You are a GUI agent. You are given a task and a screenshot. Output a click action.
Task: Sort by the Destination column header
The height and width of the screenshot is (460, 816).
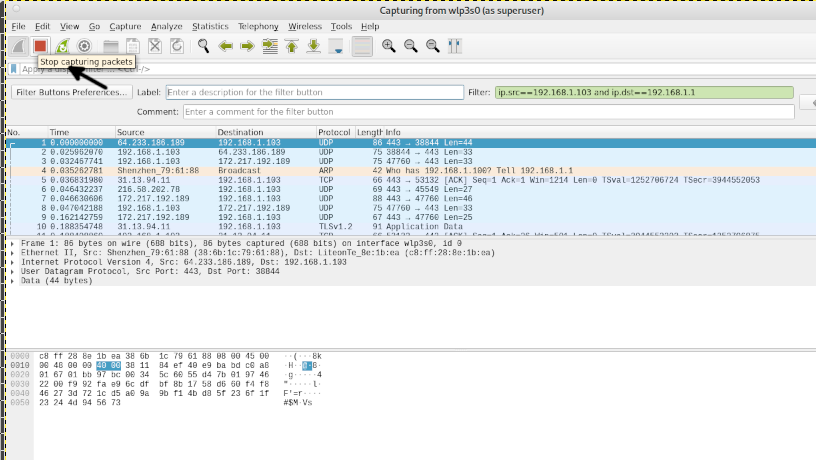pos(265,132)
